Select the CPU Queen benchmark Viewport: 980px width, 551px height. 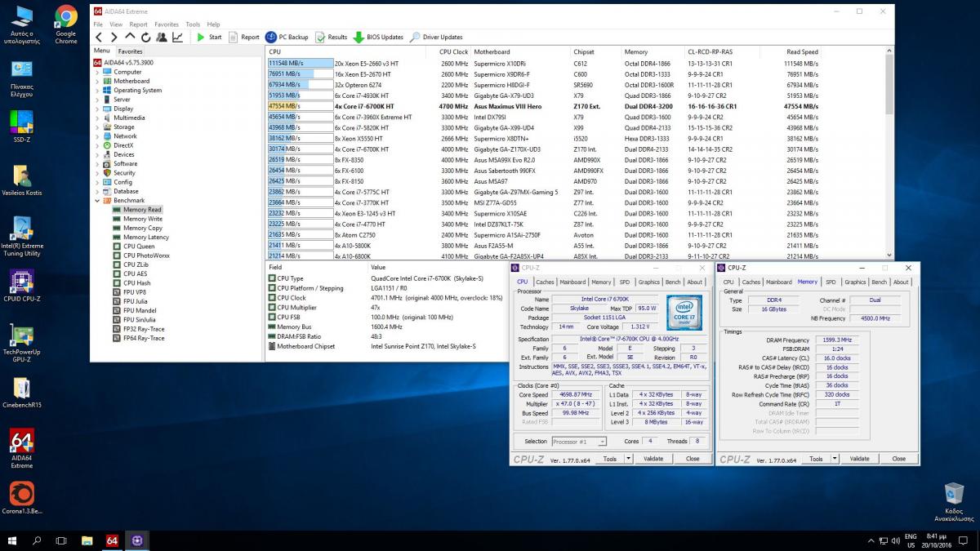139,246
